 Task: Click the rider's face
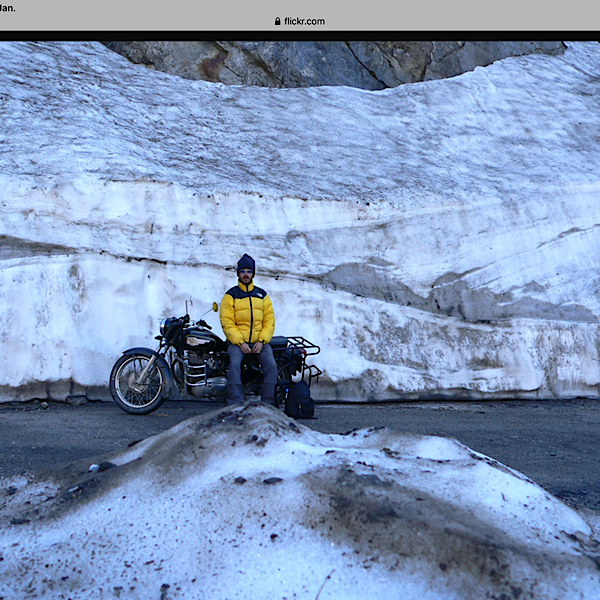[246, 275]
